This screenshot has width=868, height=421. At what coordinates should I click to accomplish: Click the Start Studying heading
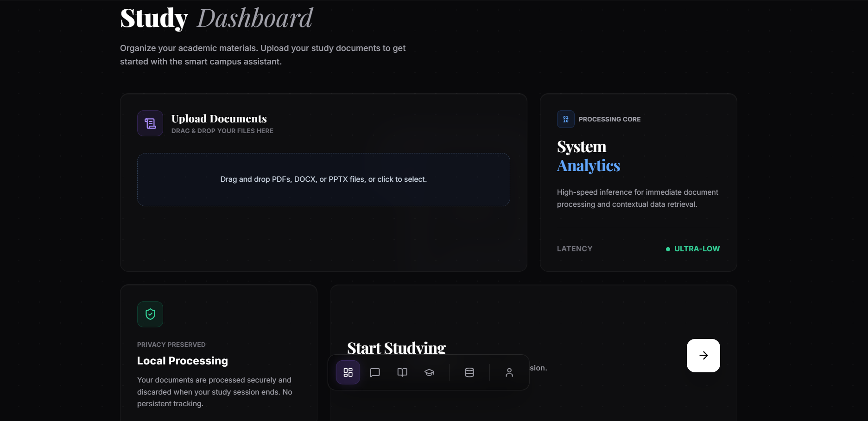pos(396,347)
